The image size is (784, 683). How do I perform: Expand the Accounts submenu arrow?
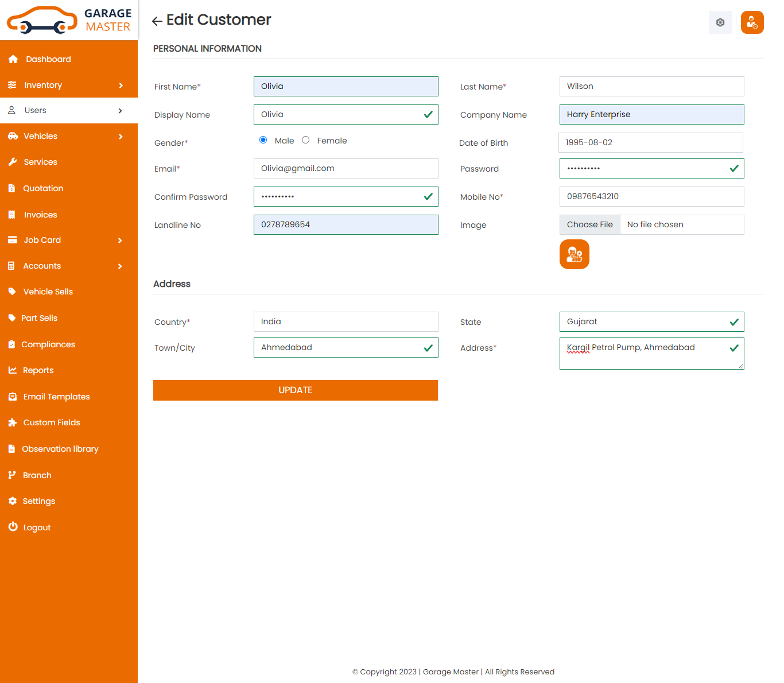(x=120, y=266)
